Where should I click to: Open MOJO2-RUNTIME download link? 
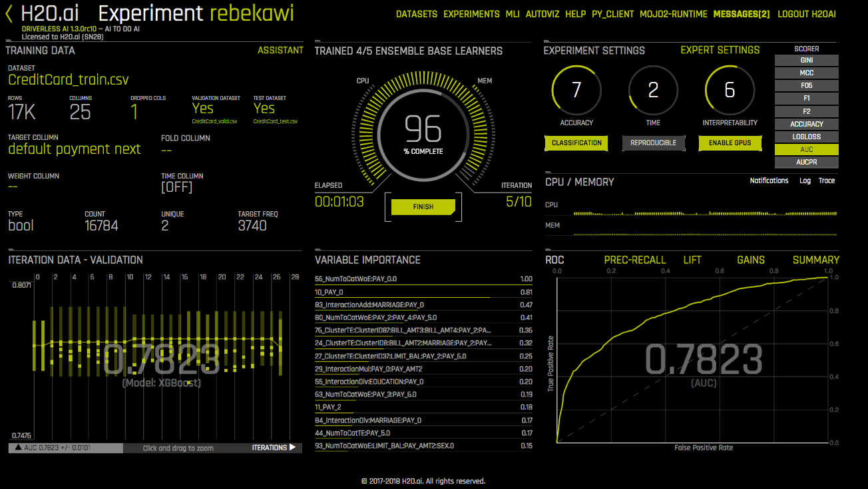pyautogui.click(x=674, y=14)
